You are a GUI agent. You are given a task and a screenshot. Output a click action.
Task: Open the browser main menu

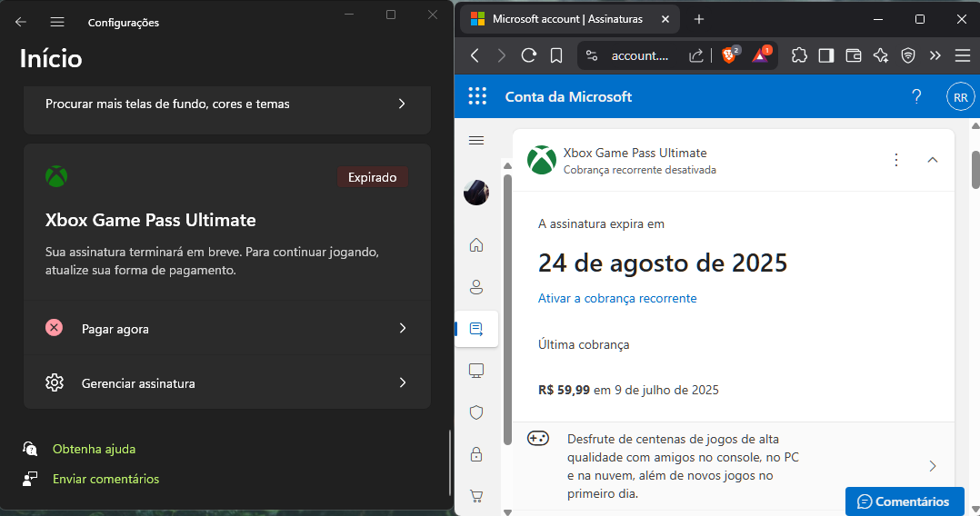click(x=963, y=55)
